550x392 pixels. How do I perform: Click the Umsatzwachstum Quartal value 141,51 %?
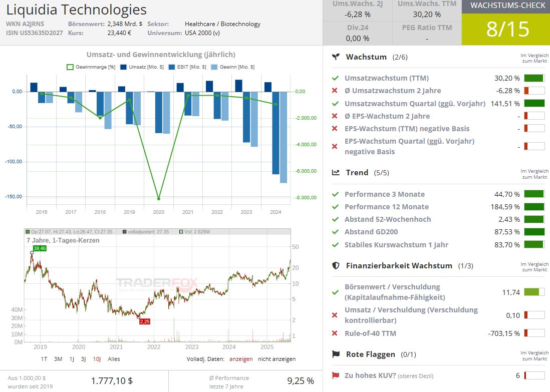tap(505, 104)
